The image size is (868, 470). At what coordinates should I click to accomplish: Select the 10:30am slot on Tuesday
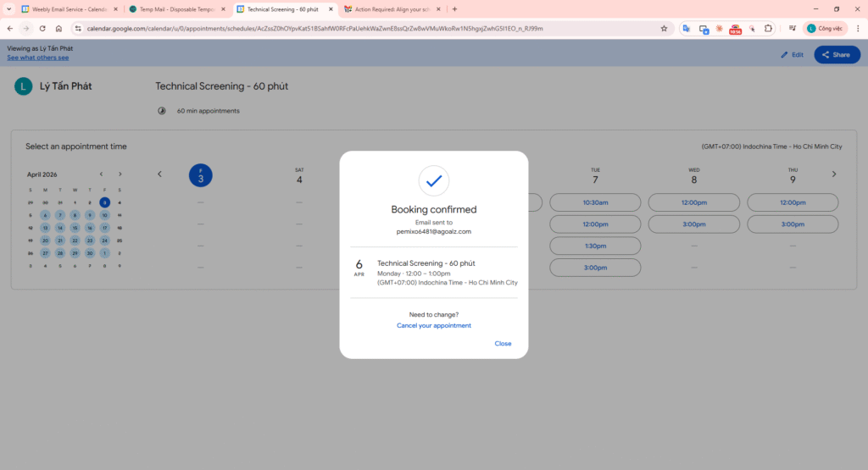[x=595, y=202]
